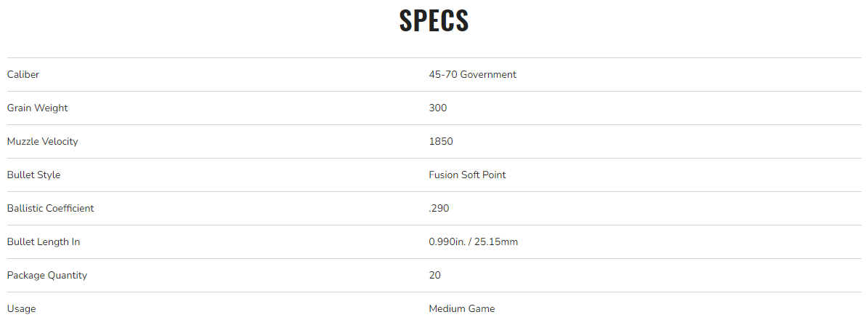Click the Ballistic Coefficient label
The height and width of the screenshot is (328, 868).
click(x=50, y=208)
